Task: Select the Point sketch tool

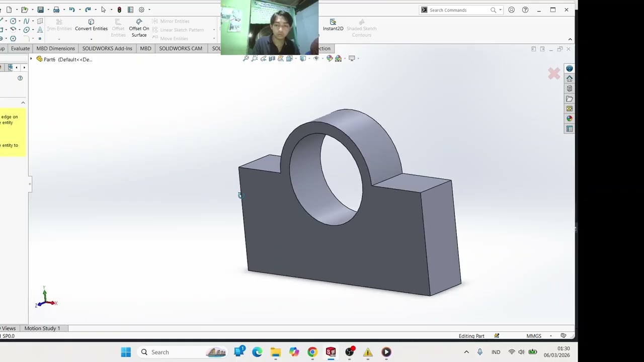Action: pyautogui.click(x=40, y=38)
